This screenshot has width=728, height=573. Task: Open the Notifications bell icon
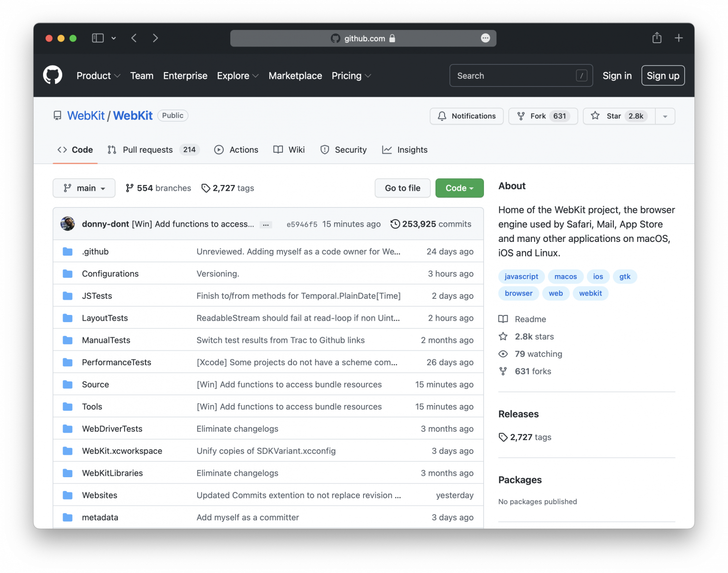[442, 116]
